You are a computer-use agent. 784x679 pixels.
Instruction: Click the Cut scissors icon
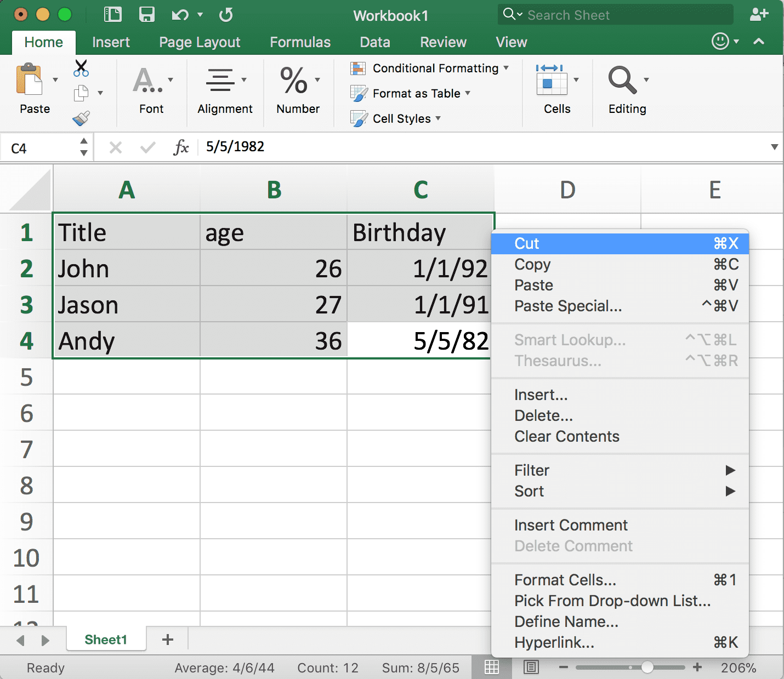(80, 67)
